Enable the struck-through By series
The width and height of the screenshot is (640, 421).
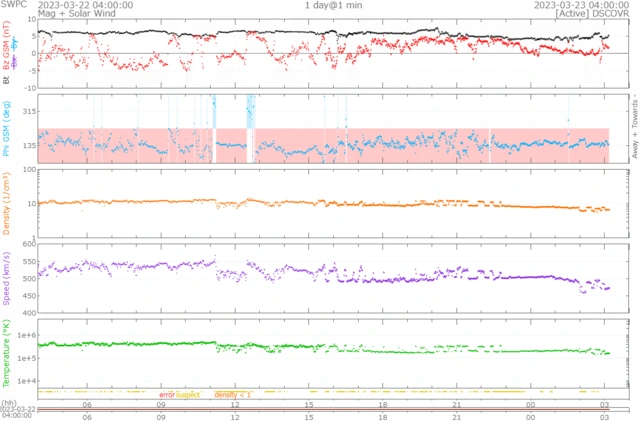[x=14, y=44]
